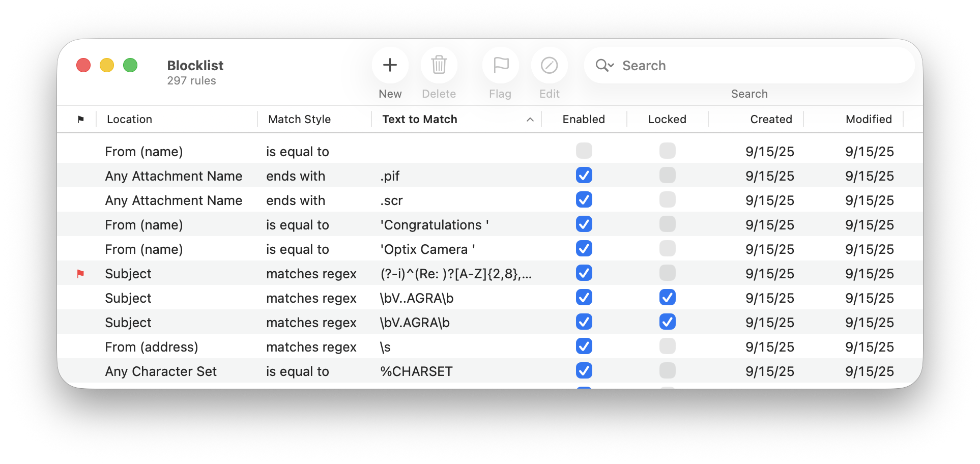Screen dimensions: 980x464
Task: Click the sort chevron on Text to Match
Action: point(530,119)
